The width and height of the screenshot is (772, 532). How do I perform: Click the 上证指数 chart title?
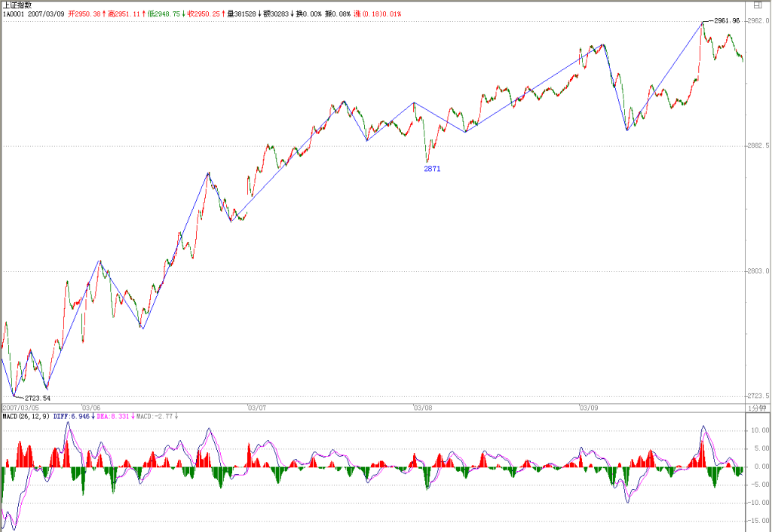click(18, 5)
